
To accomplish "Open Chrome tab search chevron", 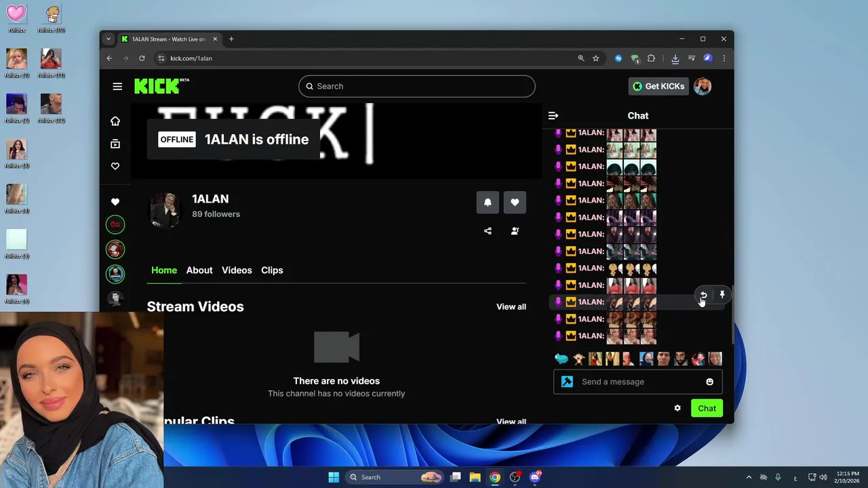I will pyautogui.click(x=108, y=39).
